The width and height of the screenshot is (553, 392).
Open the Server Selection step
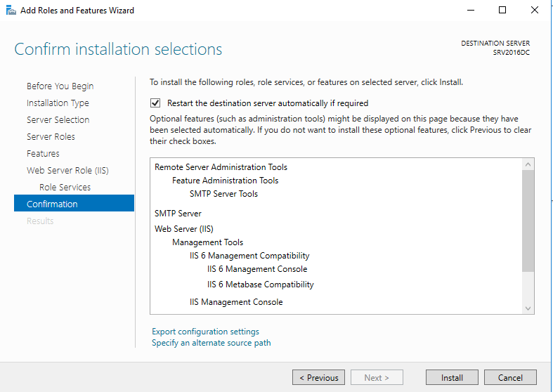58,120
